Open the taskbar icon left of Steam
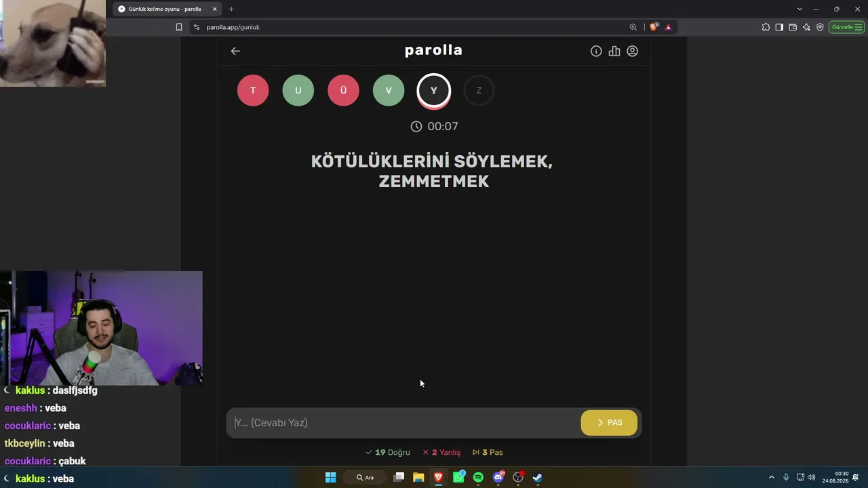The image size is (868, 488). tap(518, 477)
